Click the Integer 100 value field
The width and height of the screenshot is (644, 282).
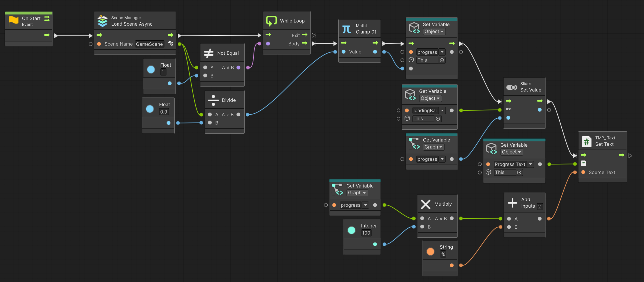pos(366,233)
